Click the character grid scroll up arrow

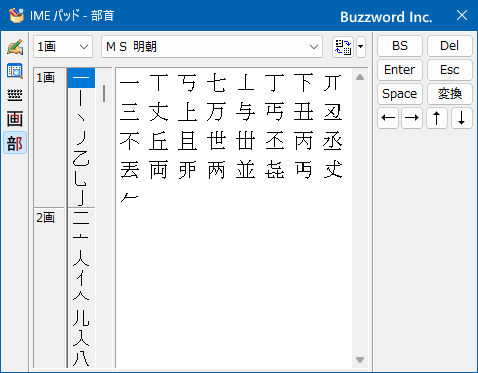click(360, 77)
